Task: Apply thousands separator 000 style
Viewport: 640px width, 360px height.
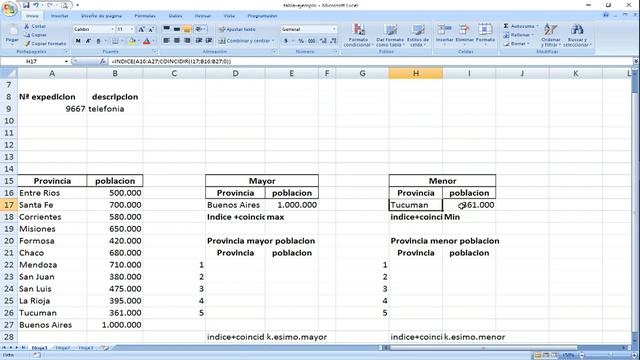Action: 311,41
